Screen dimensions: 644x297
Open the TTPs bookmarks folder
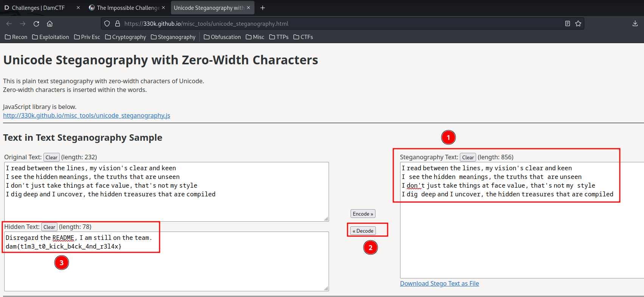[x=279, y=37]
